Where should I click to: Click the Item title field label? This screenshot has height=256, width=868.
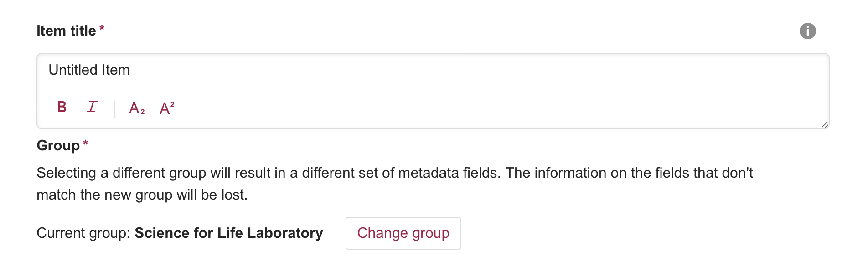tap(66, 31)
